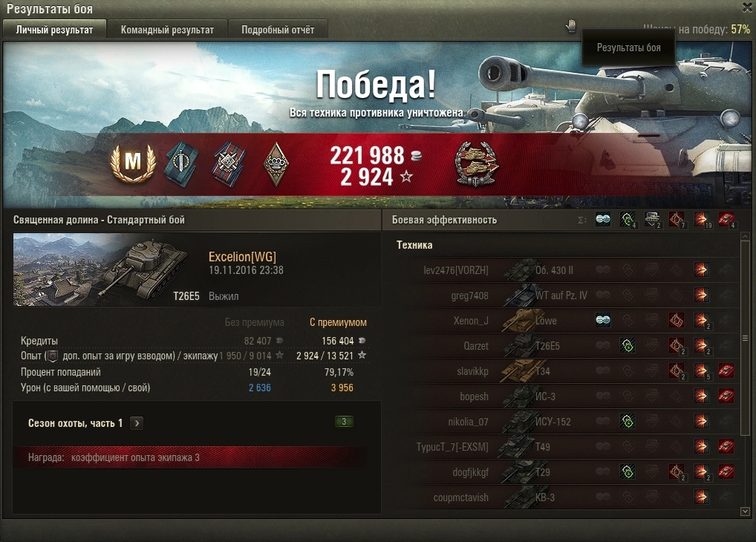Click the scroll down arrow in Техника list
This screenshot has height=542, width=756.
(x=745, y=511)
